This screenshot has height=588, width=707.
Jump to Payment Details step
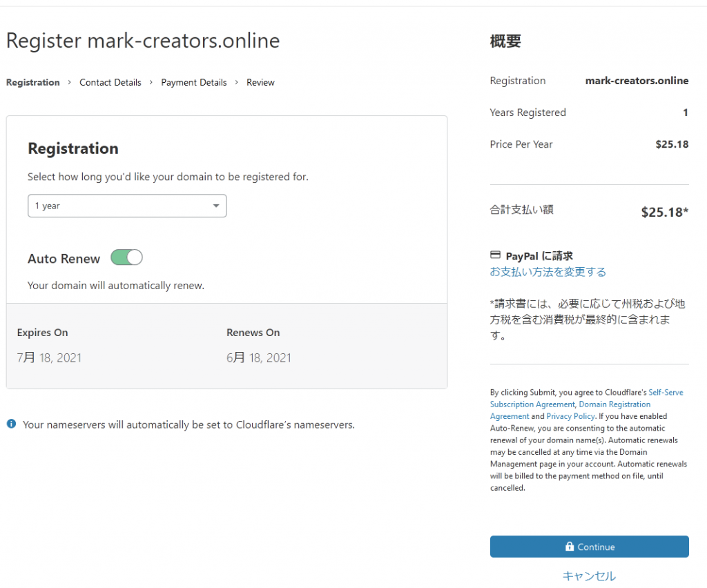coord(194,82)
